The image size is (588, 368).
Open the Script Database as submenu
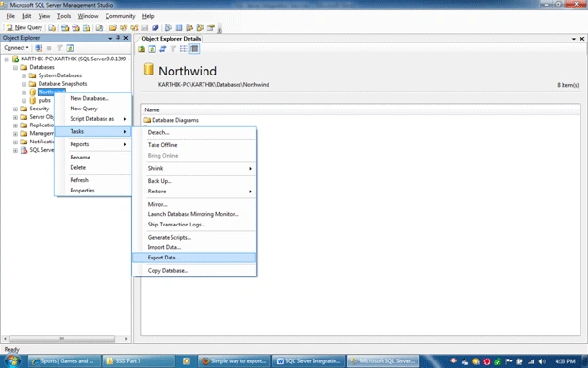pyautogui.click(x=92, y=119)
